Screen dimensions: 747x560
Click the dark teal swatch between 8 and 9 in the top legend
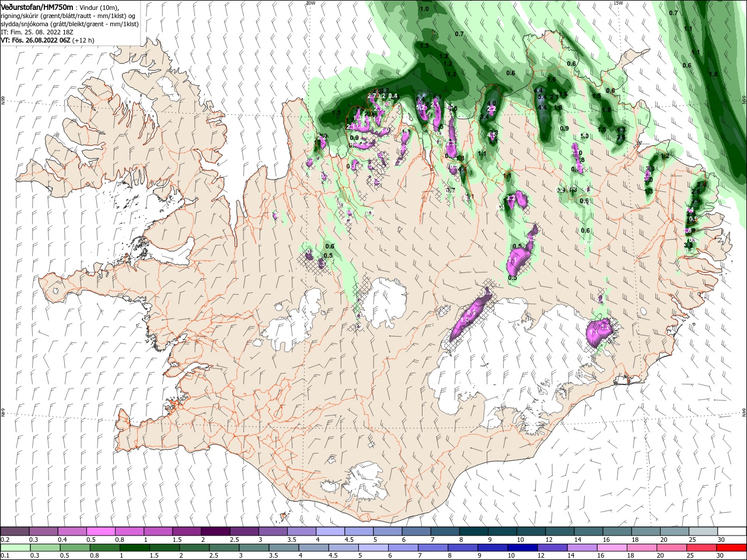click(x=473, y=531)
